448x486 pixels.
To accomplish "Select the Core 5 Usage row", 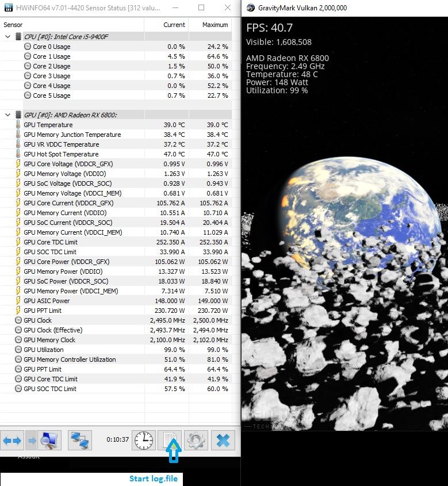I will pos(116,95).
